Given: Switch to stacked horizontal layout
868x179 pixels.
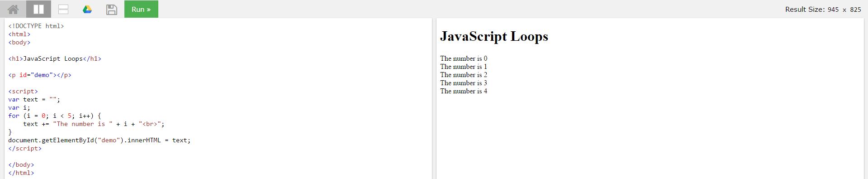Looking at the screenshot, I should click(63, 9).
